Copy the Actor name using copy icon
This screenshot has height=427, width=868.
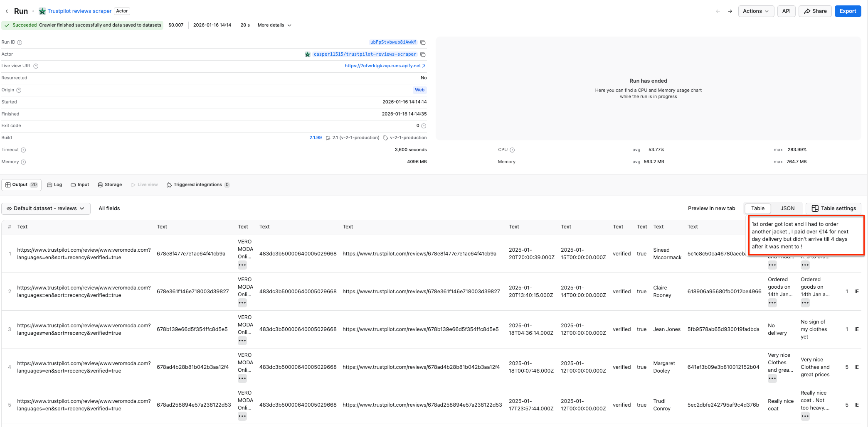point(423,54)
